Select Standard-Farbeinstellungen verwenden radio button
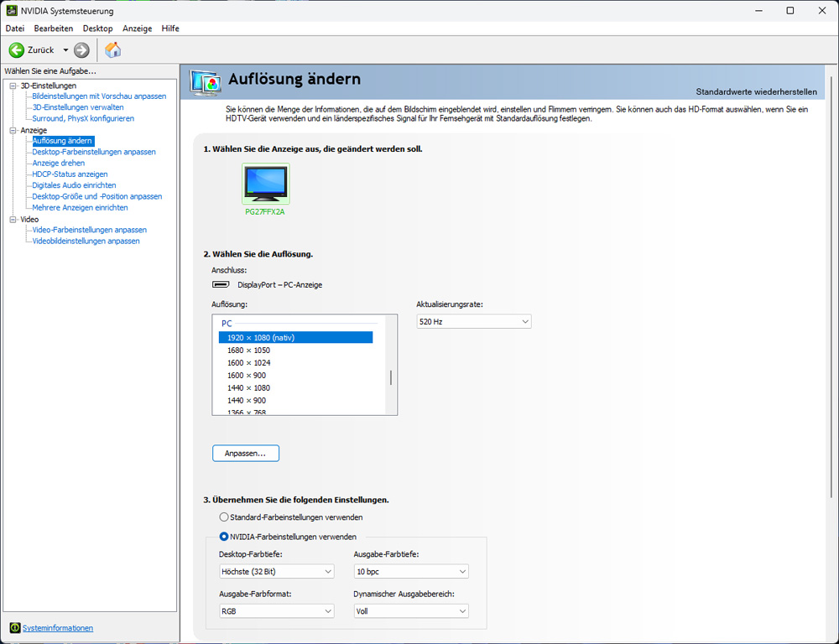 (x=224, y=517)
